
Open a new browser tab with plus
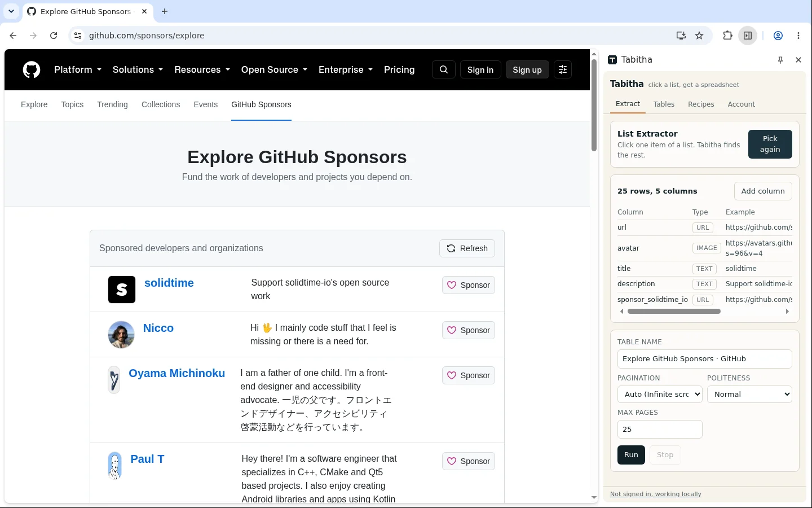tap(165, 11)
